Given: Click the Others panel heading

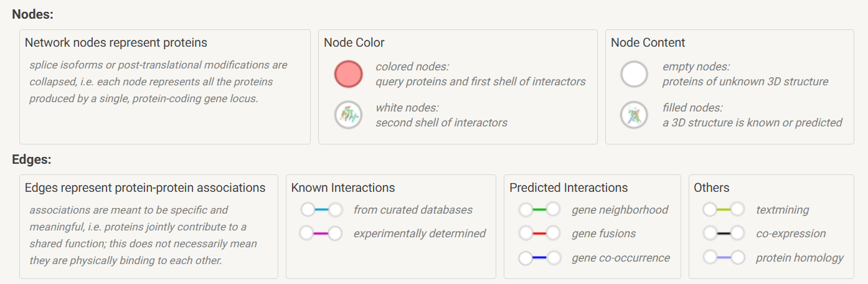Looking at the screenshot, I should tap(712, 187).
